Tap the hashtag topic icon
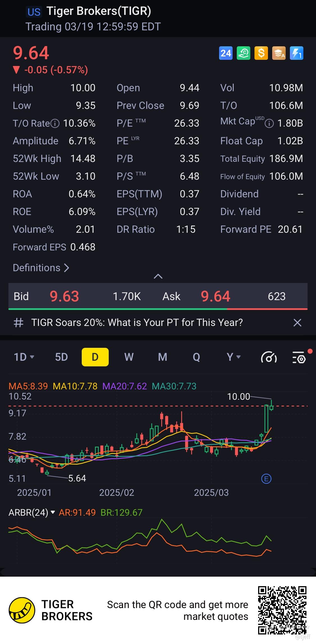The image size is (316, 644). [19, 323]
